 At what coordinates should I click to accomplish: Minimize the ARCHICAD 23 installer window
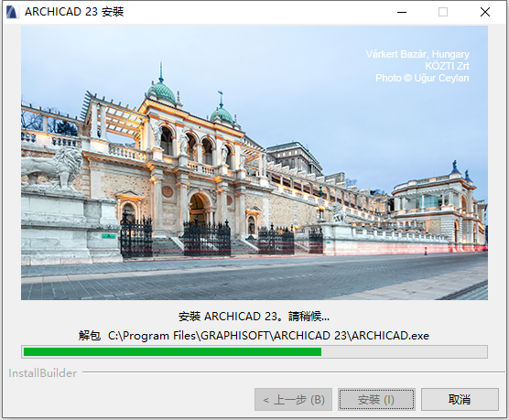coord(402,12)
